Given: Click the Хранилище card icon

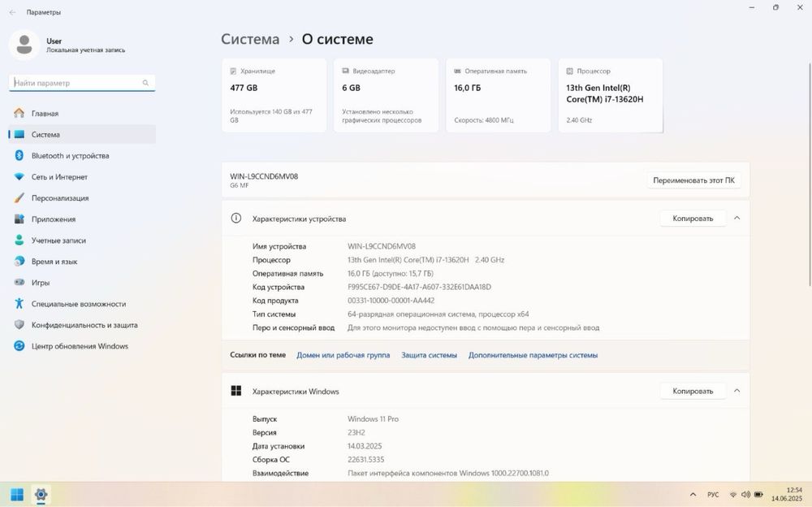Looking at the screenshot, I should coord(233,71).
